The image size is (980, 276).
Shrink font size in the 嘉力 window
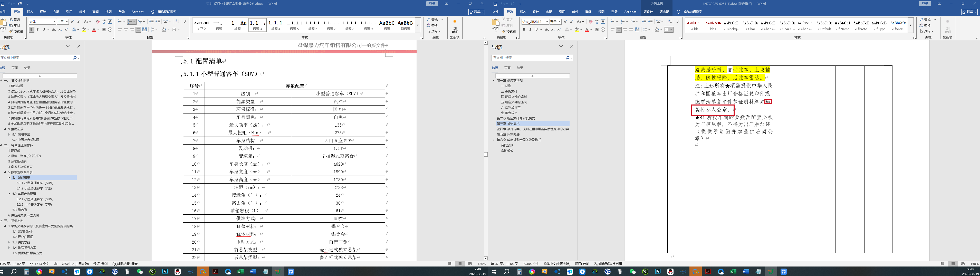(78, 22)
